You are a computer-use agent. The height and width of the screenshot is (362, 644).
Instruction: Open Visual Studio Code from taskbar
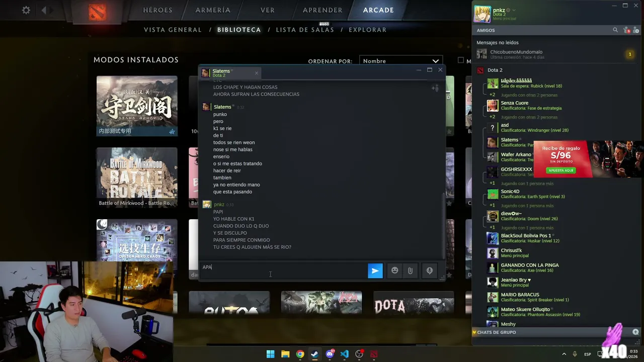click(x=344, y=354)
